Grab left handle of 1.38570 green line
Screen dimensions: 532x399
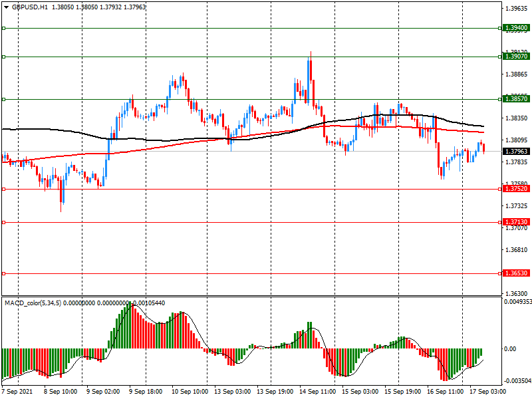4,99
